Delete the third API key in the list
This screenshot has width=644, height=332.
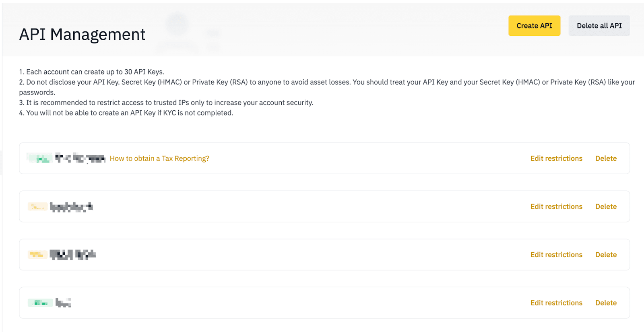point(606,255)
